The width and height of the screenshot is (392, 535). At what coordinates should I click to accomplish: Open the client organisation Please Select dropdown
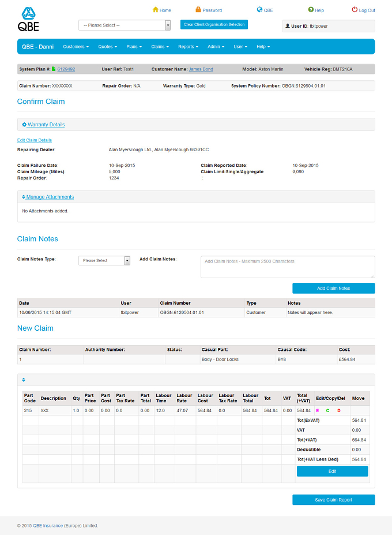(125, 25)
